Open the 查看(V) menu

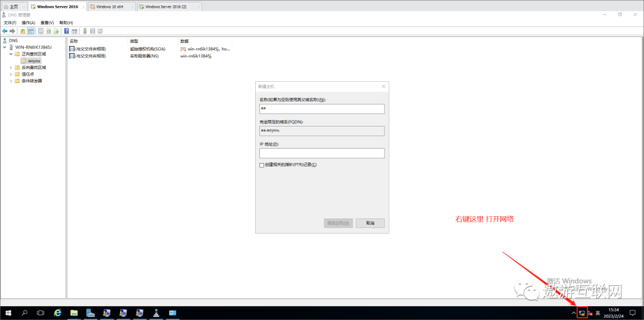47,23
